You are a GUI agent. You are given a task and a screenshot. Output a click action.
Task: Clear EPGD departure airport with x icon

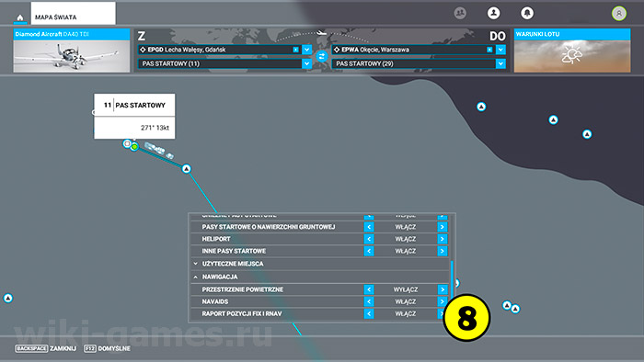295,50
